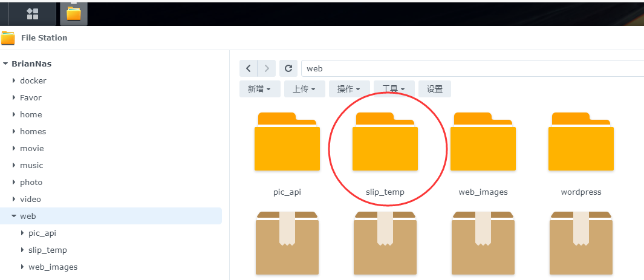The width and height of the screenshot is (644, 280).
Task: Select home in the sidebar tree
Action: coord(31,114)
